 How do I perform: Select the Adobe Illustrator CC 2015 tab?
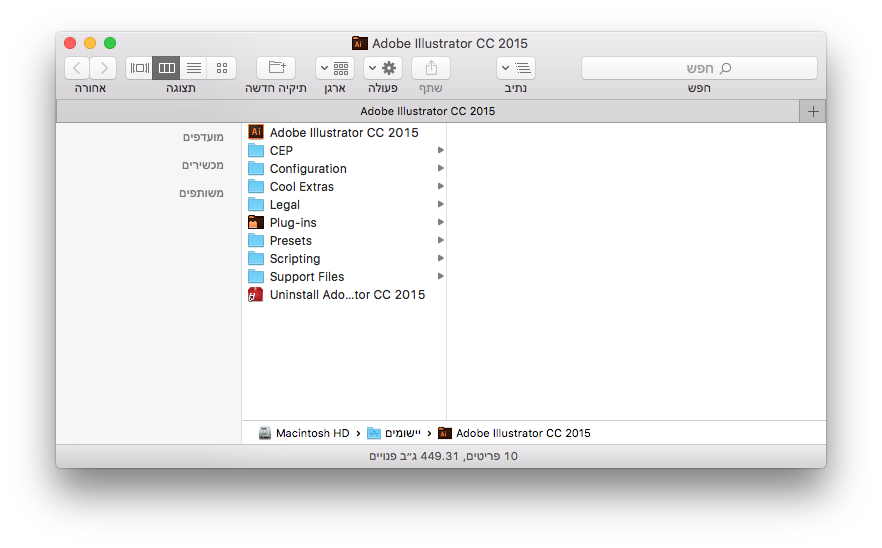click(428, 111)
